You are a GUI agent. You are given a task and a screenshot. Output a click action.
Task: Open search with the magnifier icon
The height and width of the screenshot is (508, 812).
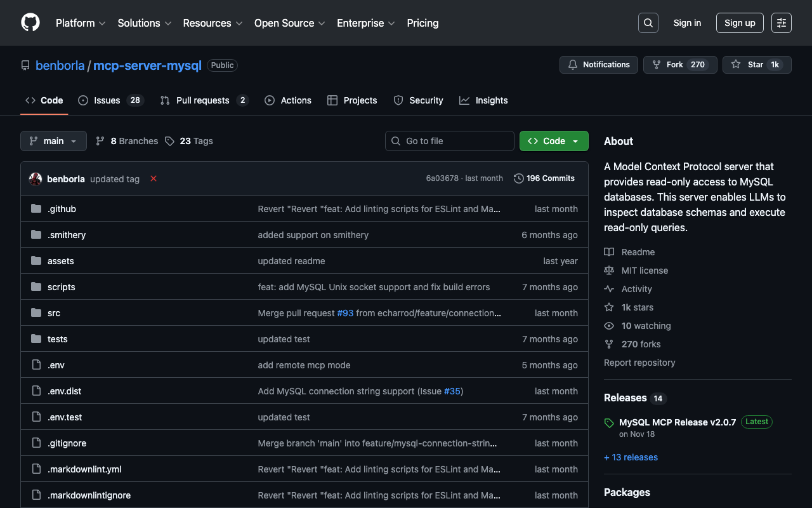pyautogui.click(x=648, y=23)
